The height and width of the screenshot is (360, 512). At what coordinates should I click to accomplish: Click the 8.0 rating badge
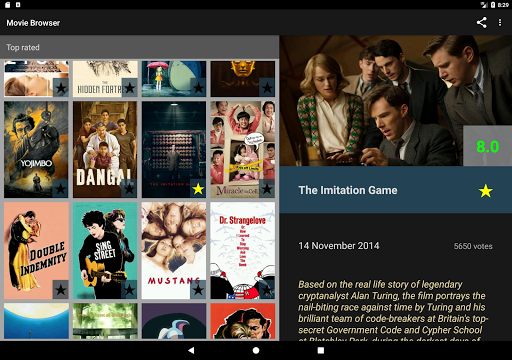click(487, 146)
